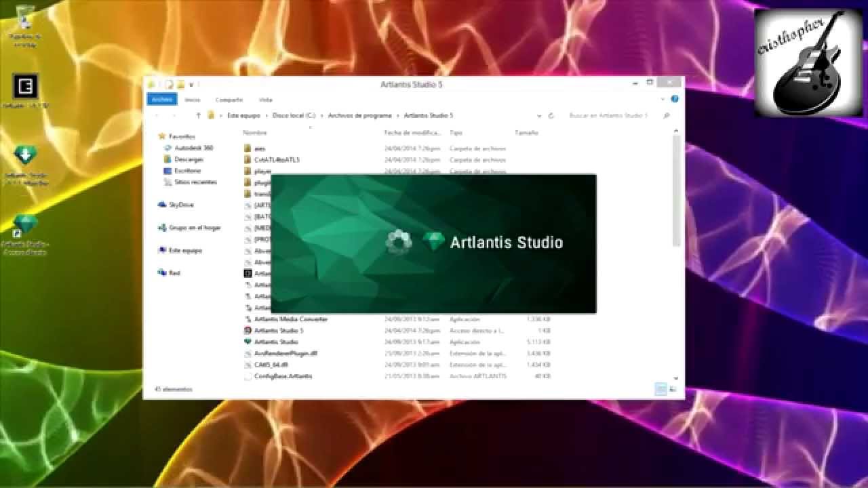
Task: Open the Archivo tab
Action: [x=162, y=99]
